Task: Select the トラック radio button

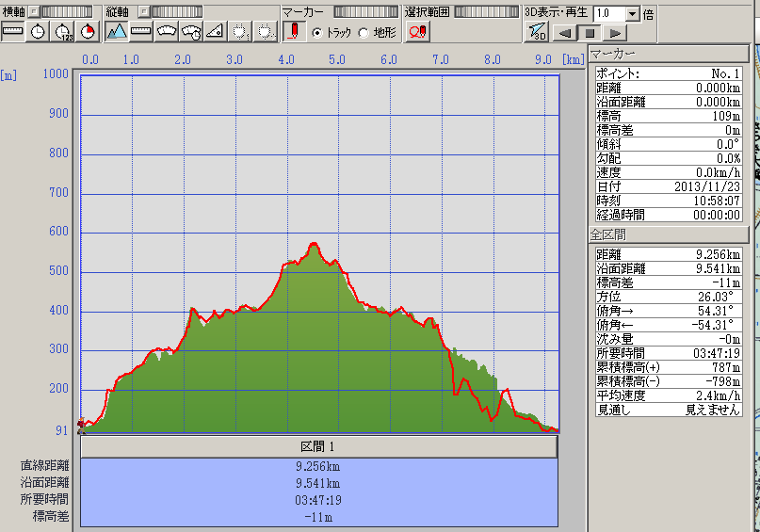Action: point(317,32)
